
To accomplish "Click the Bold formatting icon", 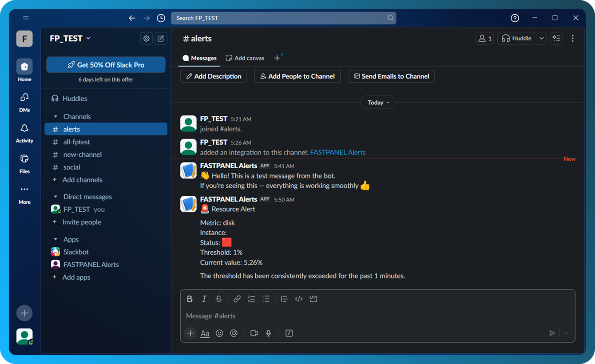I will (190, 299).
